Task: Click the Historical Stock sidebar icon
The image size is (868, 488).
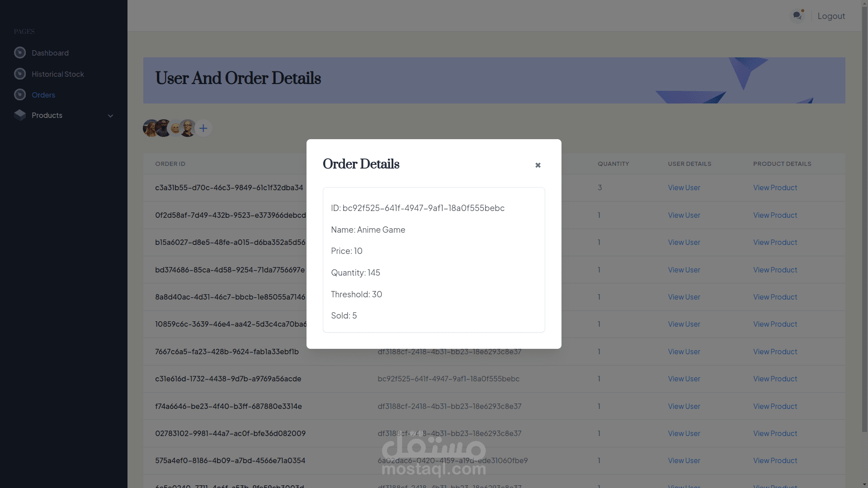Action: [20, 74]
